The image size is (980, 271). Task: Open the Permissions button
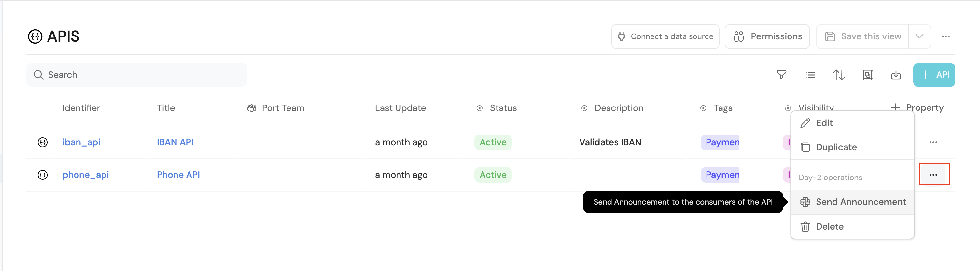pos(767,36)
